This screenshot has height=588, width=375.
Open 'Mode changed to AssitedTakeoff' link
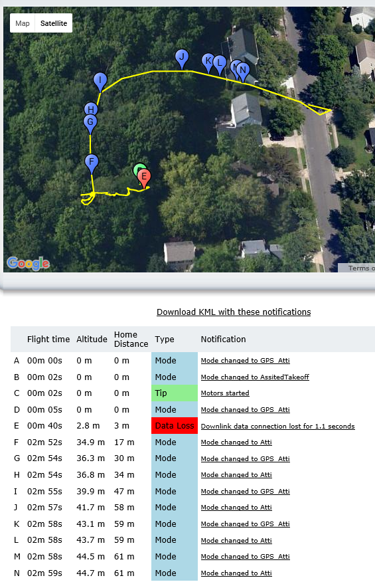pos(255,377)
